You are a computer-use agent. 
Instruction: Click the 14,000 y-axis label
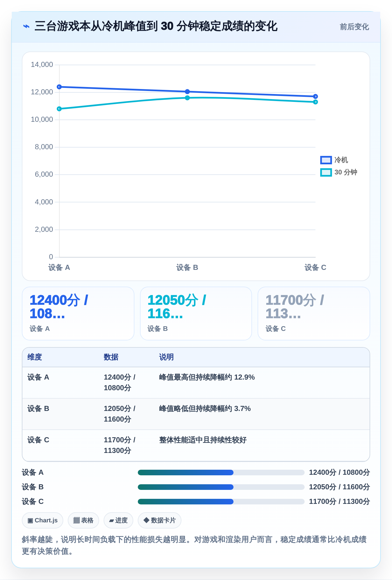click(42, 65)
